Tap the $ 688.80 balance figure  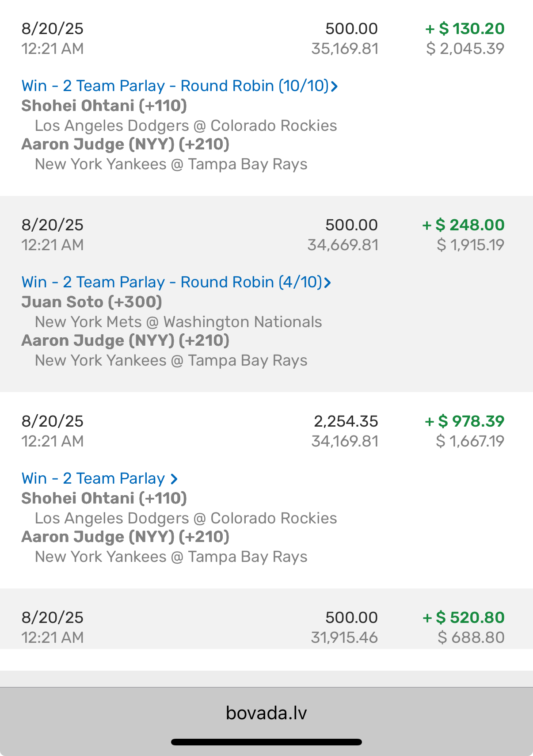471,638
